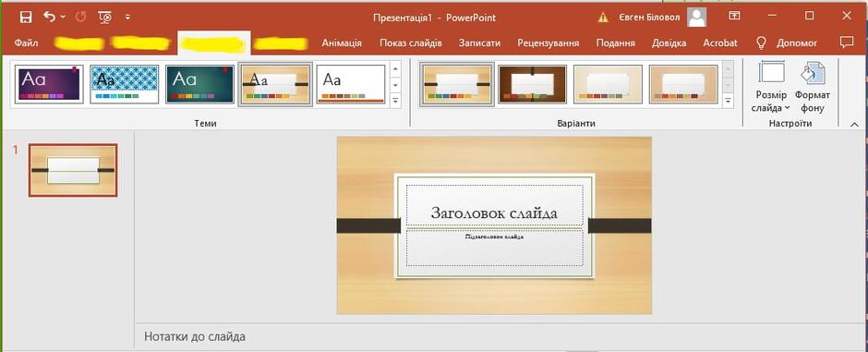Image resolution: width=868 pixels, height=352 pixels.
Task: Select the light wood variant with dark bands
Action: [x=457, y=84]
